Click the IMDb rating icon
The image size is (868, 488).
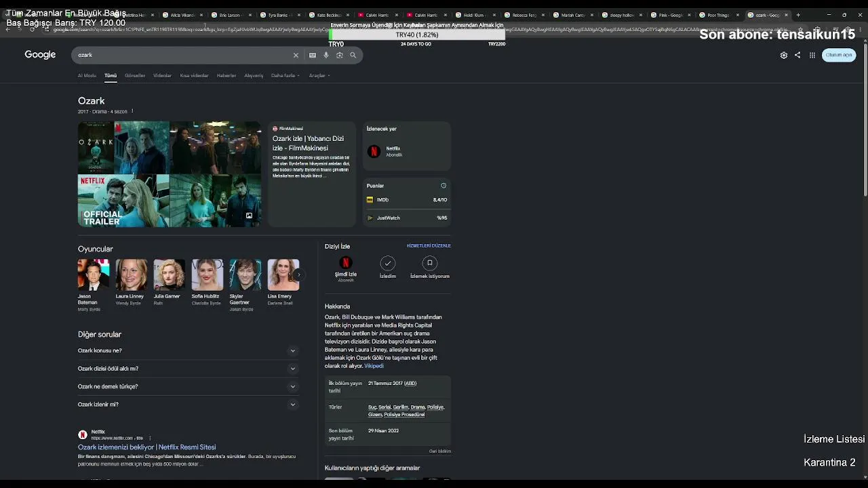point(370,200)
